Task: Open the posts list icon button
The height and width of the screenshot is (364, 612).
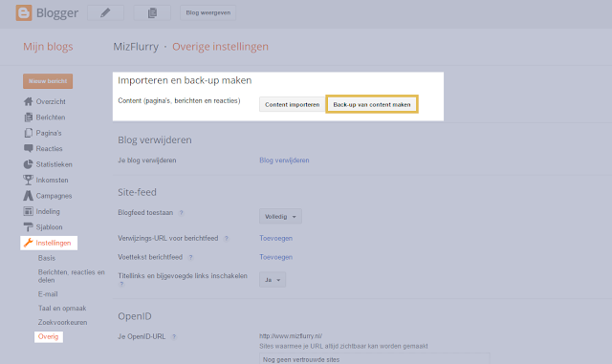Action: (x=152, y=12)
